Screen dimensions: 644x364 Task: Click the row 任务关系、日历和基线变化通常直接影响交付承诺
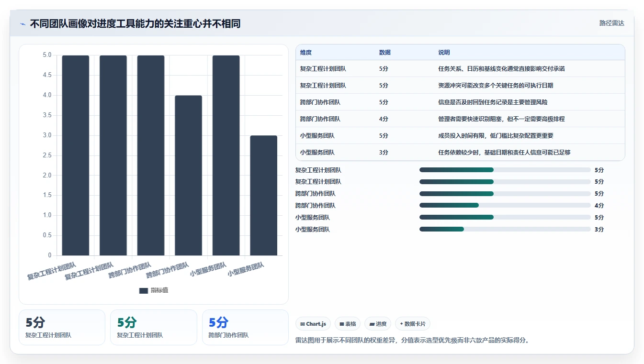460,68
